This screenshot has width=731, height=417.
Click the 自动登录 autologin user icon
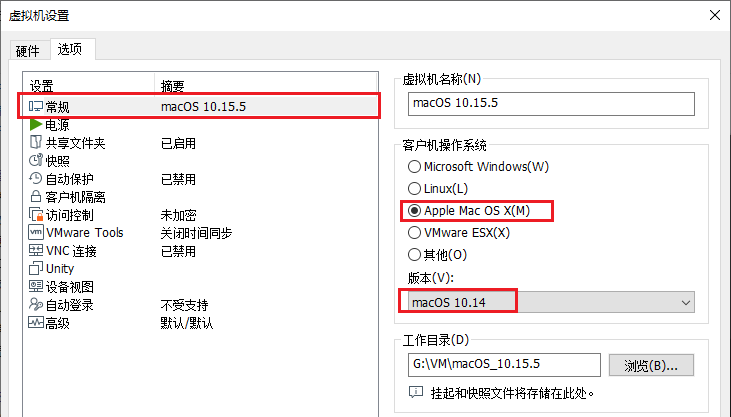36,304
